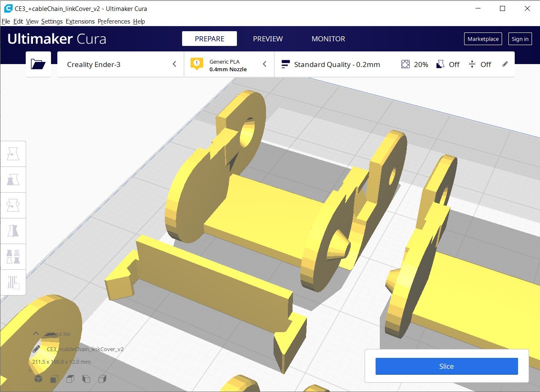This screenshot has height=392, width=540.
Task: Open the file folder icon
Action: point(38,64)
